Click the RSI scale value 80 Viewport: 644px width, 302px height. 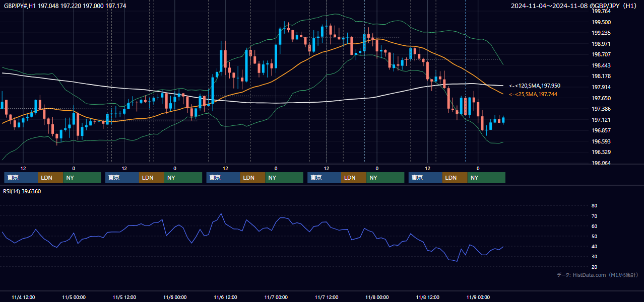[x=594, y=206]
